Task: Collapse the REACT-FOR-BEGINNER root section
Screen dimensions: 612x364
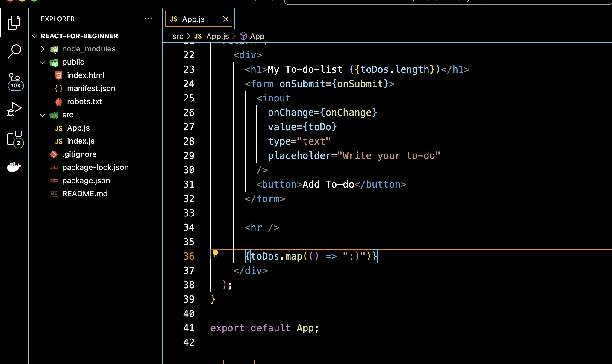Action: (35, 36)
